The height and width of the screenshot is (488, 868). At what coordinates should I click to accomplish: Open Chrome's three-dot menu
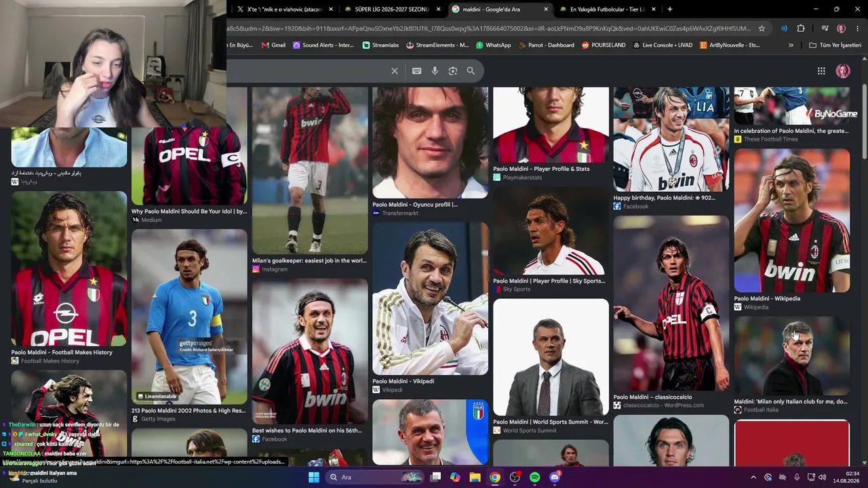(858, 28)
